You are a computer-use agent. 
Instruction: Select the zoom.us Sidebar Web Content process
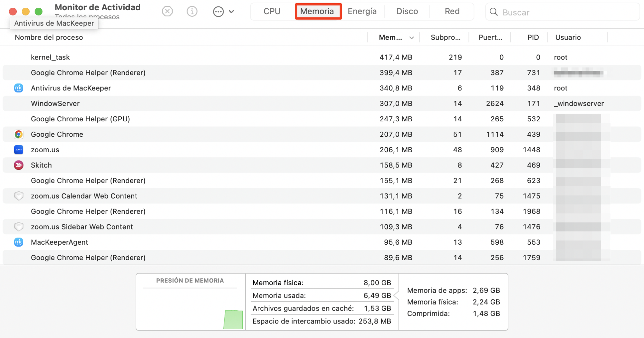322,227
